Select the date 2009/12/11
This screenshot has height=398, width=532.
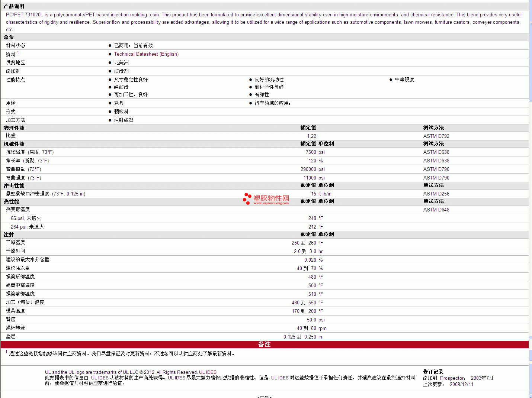pos(461,384)
